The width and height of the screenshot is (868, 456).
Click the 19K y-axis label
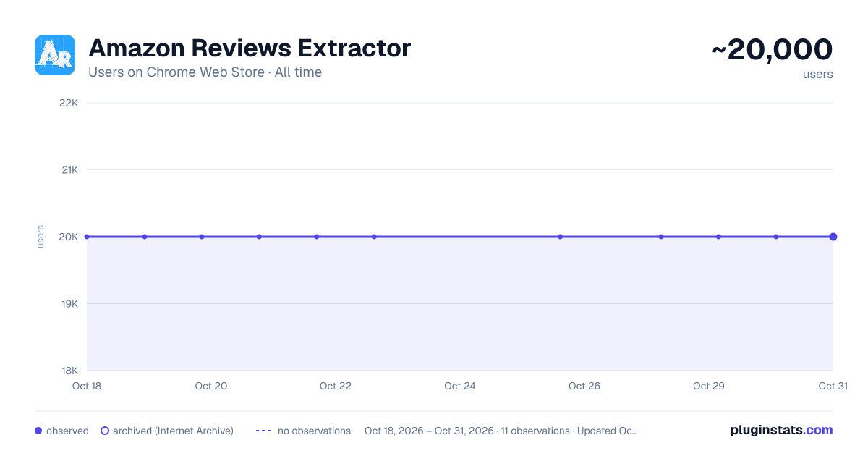(69, 304)
